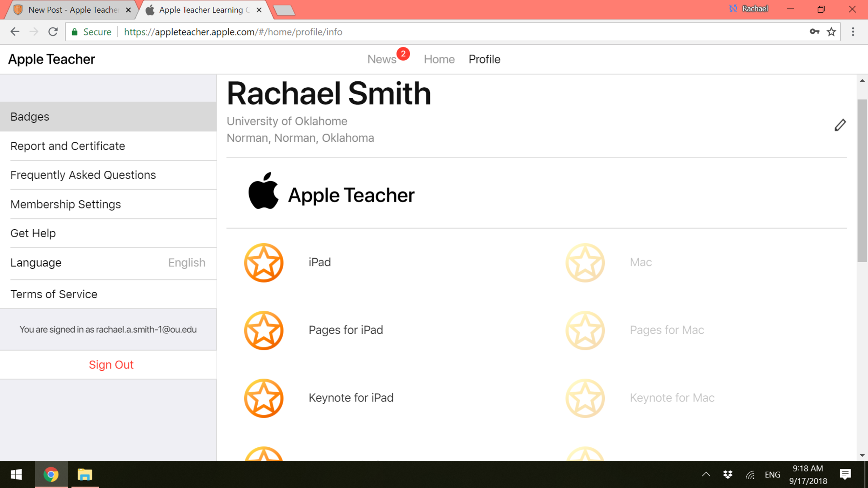Viewport: 868px width, 488px height.
Task: Open Report and Certificate in sidebar
Action: [x=68, y=146]
